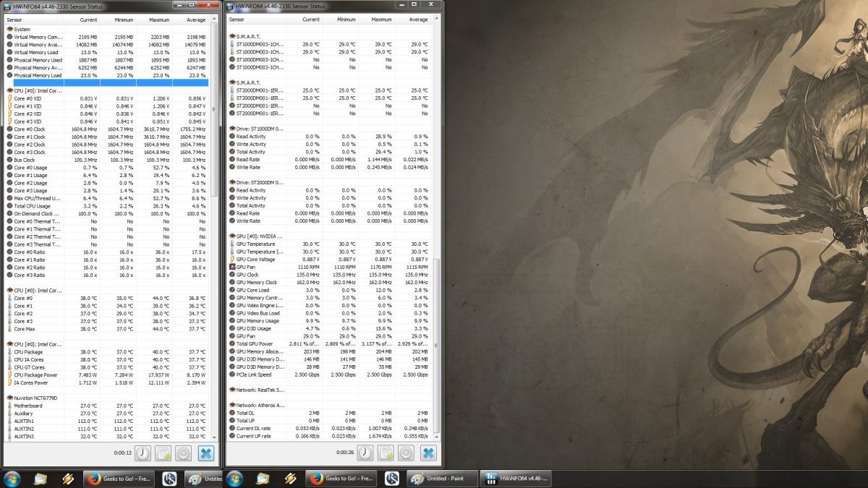The height and width of the screenshot is (488, 868).
Task: Select the On-Demand Clock row
Action: click(107, 213)
